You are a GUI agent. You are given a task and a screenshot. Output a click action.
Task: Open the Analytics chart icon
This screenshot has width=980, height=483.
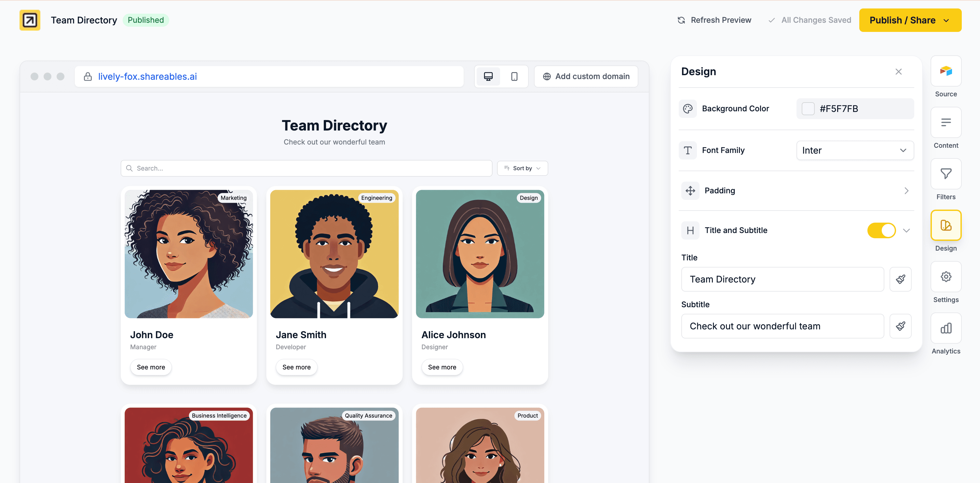946,328
